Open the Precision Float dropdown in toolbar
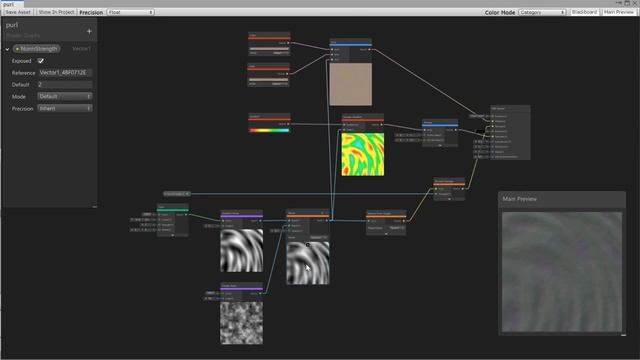 click(131, 12)
